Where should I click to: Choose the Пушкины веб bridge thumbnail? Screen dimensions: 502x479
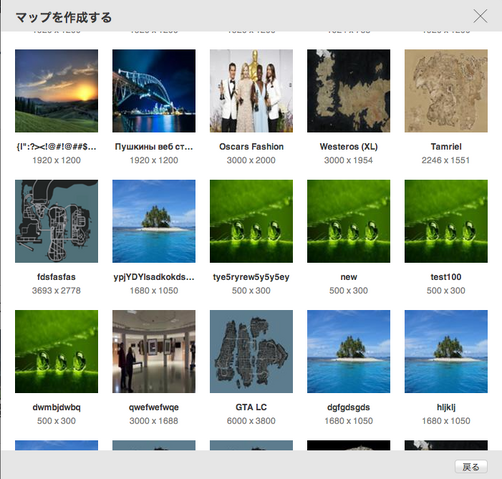tap(154, 91)
